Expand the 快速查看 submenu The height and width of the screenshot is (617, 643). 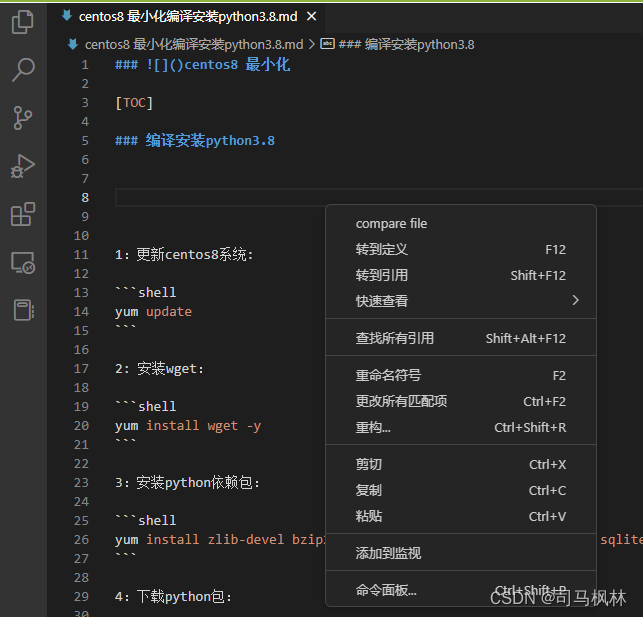click(x=461, y=301)
